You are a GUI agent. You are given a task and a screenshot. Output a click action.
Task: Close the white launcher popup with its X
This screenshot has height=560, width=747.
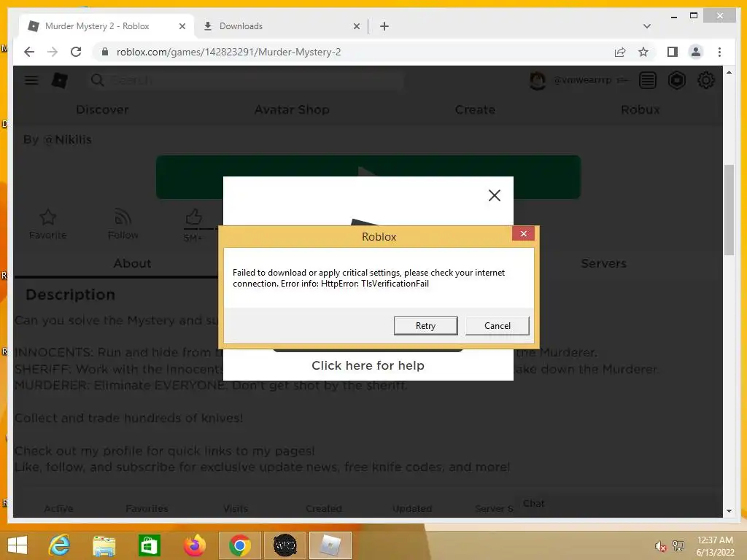coord(494,195)
